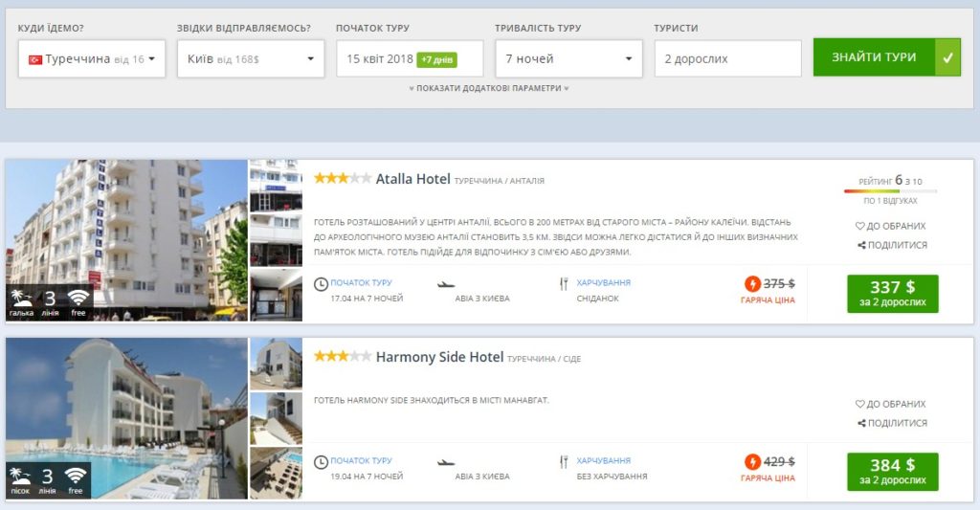Click the 337 $ price button

click(x=893, y=294)
